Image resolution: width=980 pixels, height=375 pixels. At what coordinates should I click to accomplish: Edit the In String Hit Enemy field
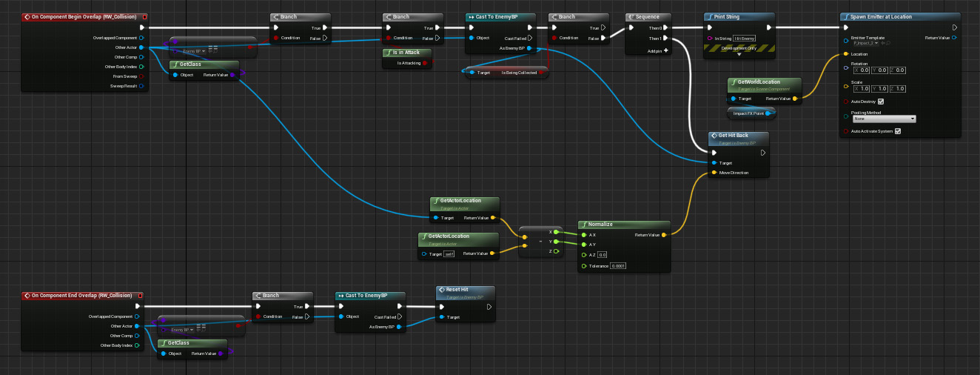[744, 38]
